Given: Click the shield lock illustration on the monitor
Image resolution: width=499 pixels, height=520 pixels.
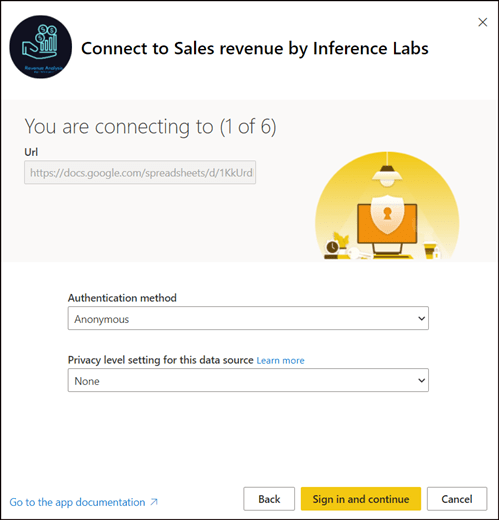Looking at the screenshot, I should point(387,214).
